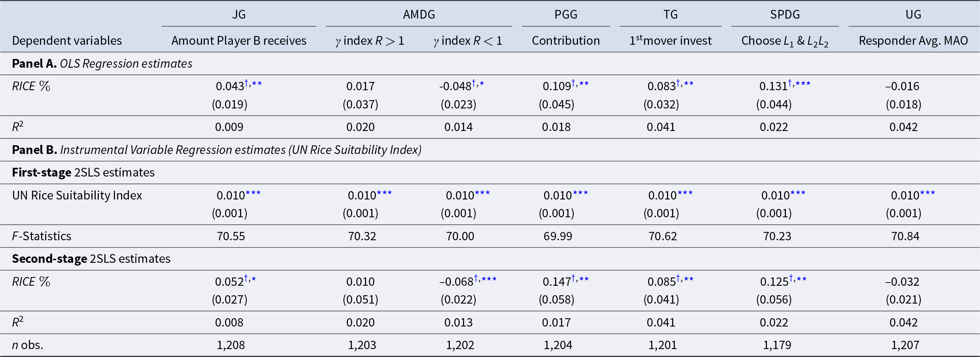This screenshot has width=980, height=357.
Task: Select the "Amount Player B receives" subheader
Action: [239, 41]
